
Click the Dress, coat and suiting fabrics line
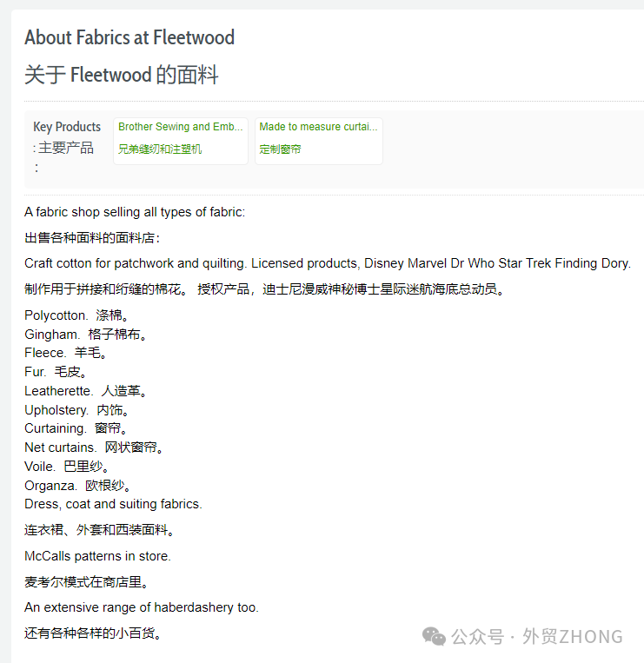pos(113,504)
